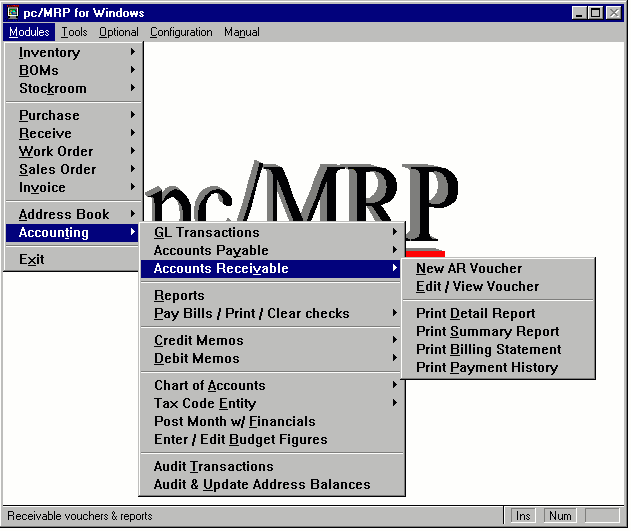Open the Tools menu

pos(74,32)
